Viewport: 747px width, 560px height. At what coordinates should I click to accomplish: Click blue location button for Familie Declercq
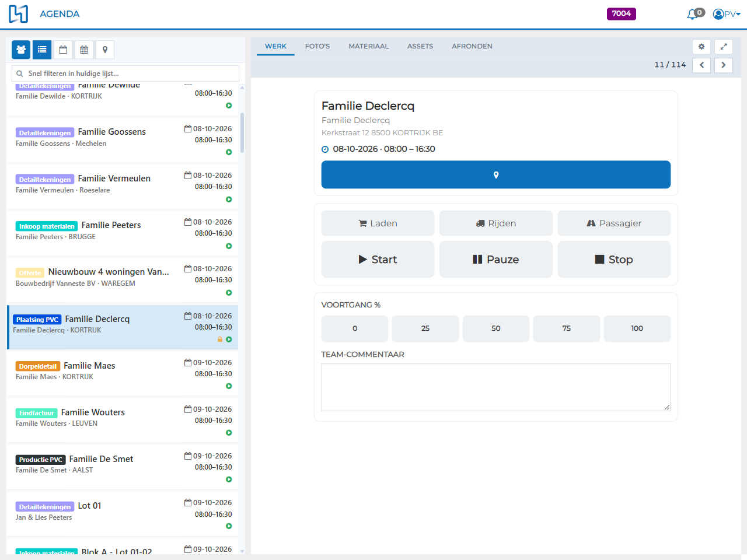tap(496, 174)
